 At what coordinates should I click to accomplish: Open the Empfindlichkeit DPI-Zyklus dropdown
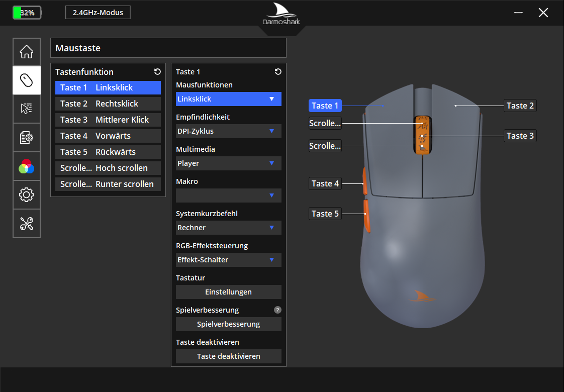click(228, 131)
